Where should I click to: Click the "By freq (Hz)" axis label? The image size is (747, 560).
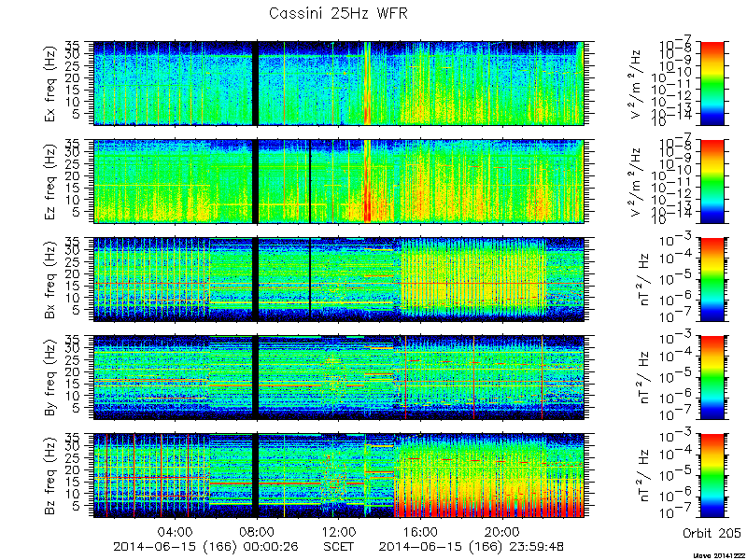(x=51, y=378)
